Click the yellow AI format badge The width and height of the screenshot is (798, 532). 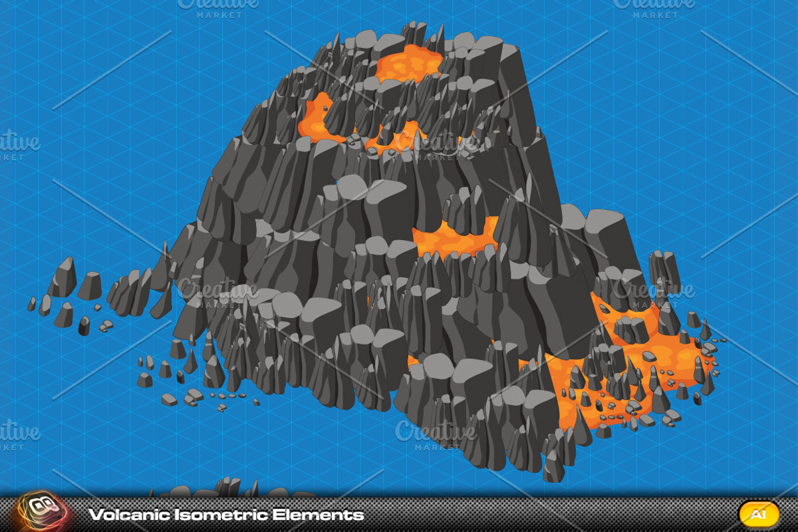pyautogui.click(x=759, y=513)
